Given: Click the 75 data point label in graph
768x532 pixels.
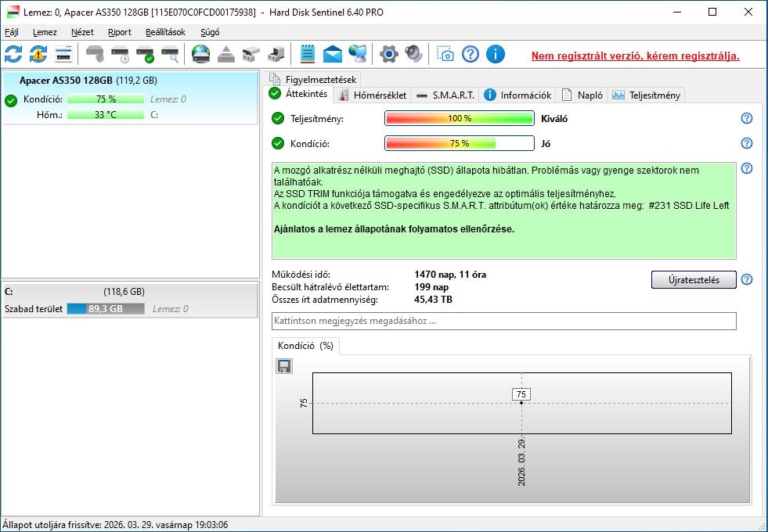Looking at the screenshot, I should [521, 394].
